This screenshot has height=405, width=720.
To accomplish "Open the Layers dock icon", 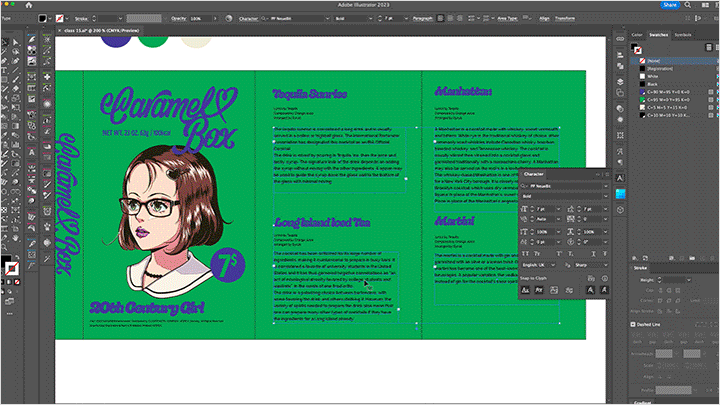I will 620,82.
